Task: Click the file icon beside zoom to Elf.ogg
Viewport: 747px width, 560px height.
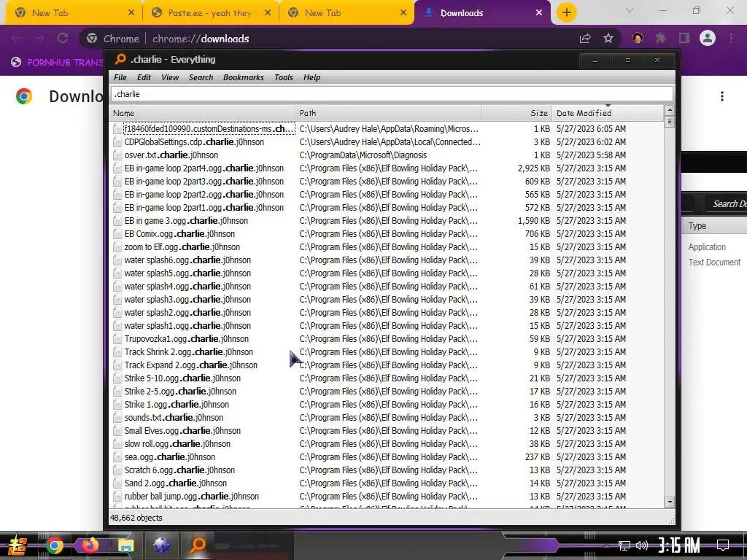Action: [117, 247]
